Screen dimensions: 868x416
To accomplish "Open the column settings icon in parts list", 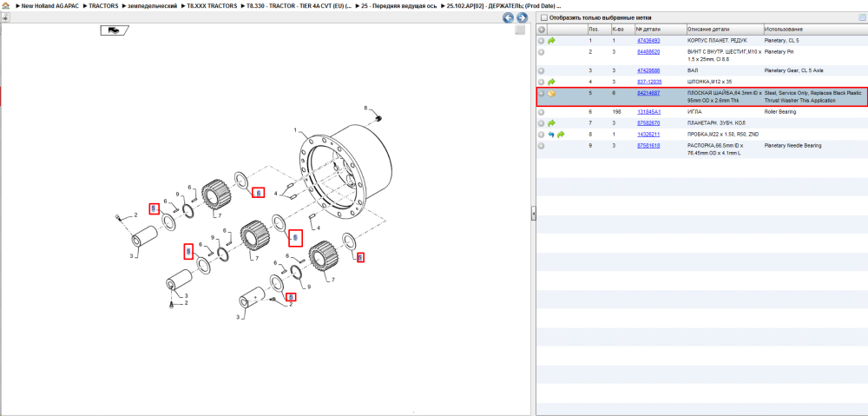I will pos(861,17).
